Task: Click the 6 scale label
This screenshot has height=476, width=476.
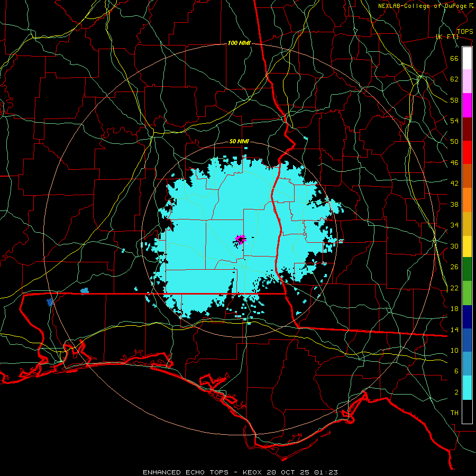Action: [456, 371]
